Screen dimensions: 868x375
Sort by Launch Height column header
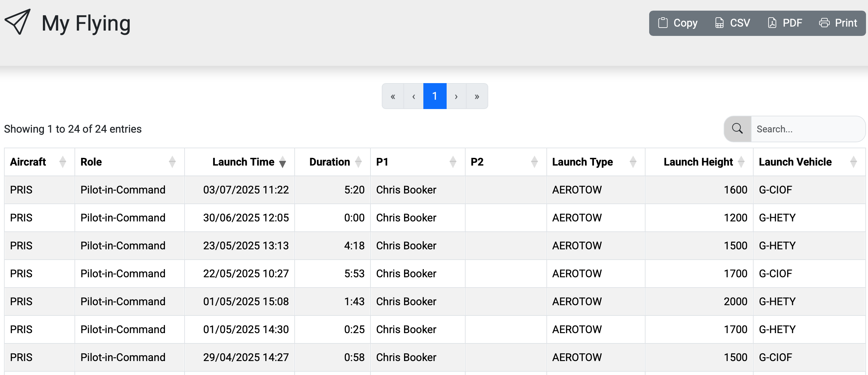(x=698, y=162)
